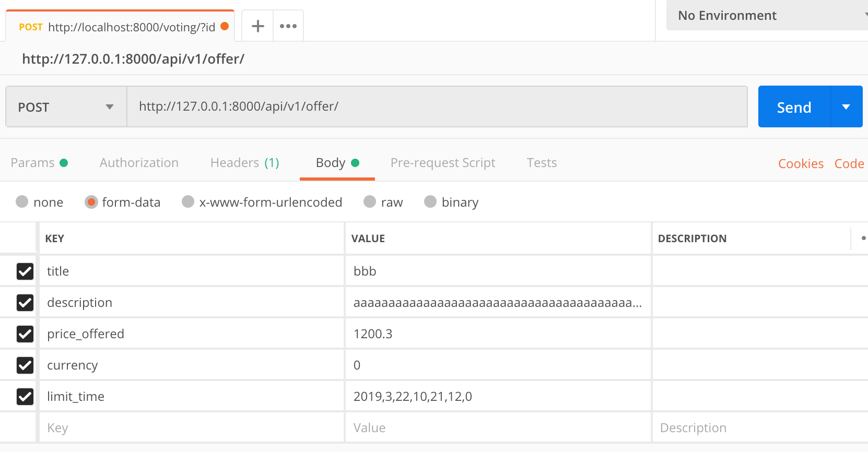Click the 'aaaaaaa...' description value cell
The image size is (868, 452).
[498, 302]
